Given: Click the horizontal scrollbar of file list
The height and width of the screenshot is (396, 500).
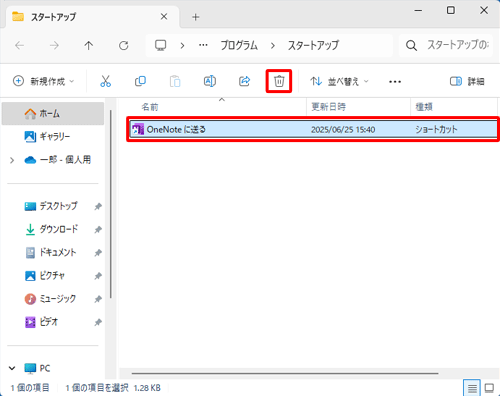Looking at the screenshot, I should point(285,373).
